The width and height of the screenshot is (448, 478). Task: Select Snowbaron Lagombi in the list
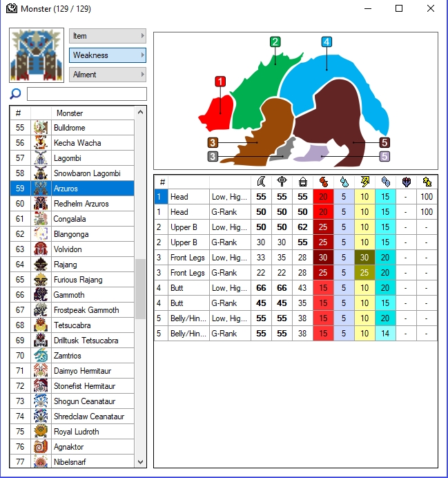(72, 173)
